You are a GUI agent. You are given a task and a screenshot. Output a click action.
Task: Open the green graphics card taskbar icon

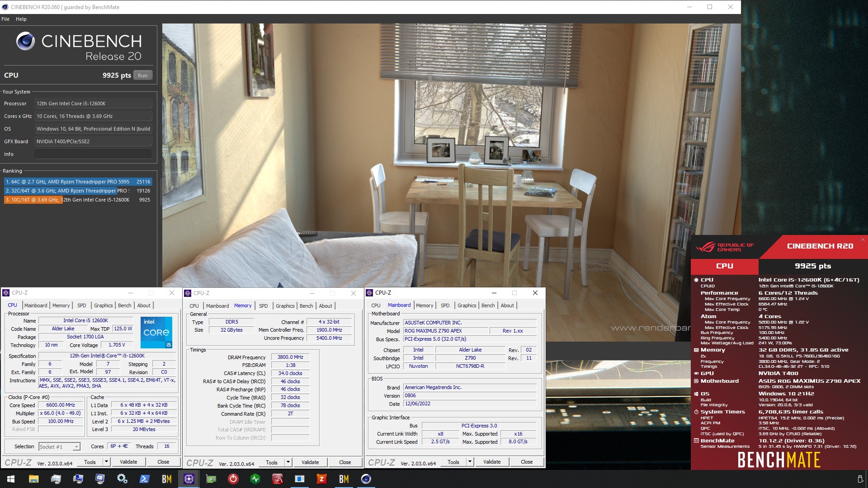(211, 479)
